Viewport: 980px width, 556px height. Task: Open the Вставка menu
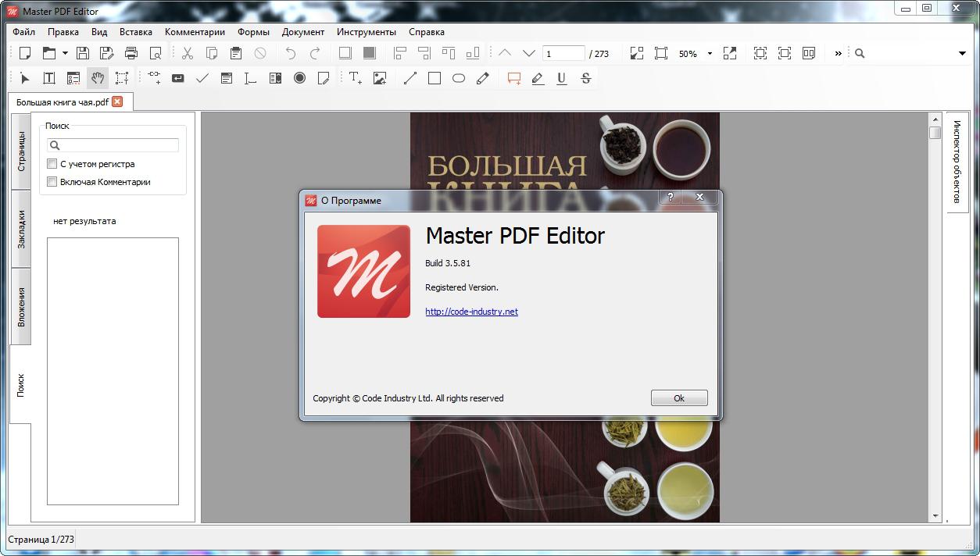coord(136,32)
